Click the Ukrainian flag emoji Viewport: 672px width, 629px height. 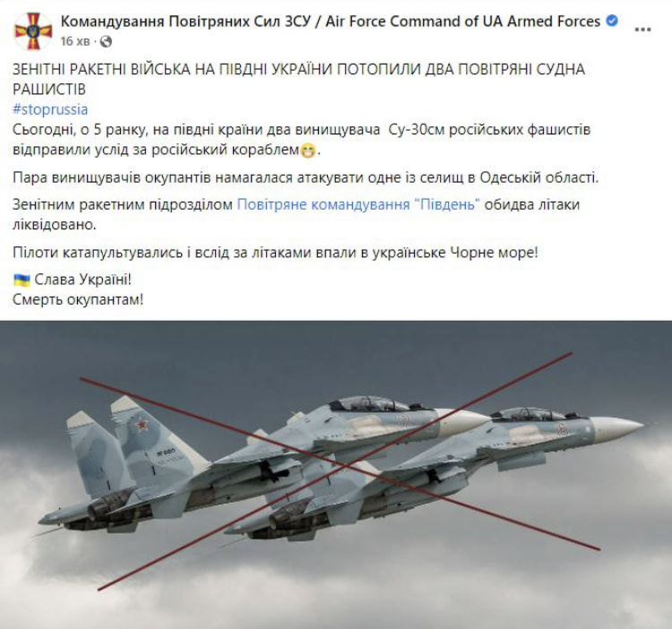(x=22, y=280)
